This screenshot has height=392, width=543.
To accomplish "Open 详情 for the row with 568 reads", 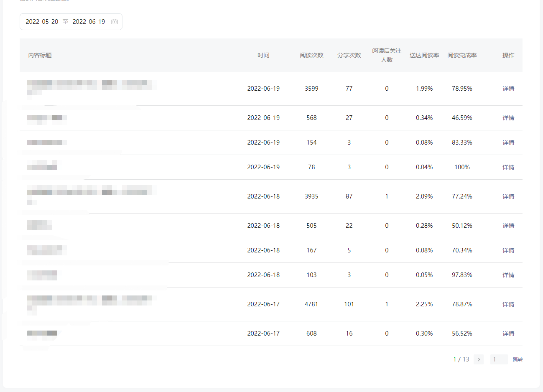I will coord(508,118).
